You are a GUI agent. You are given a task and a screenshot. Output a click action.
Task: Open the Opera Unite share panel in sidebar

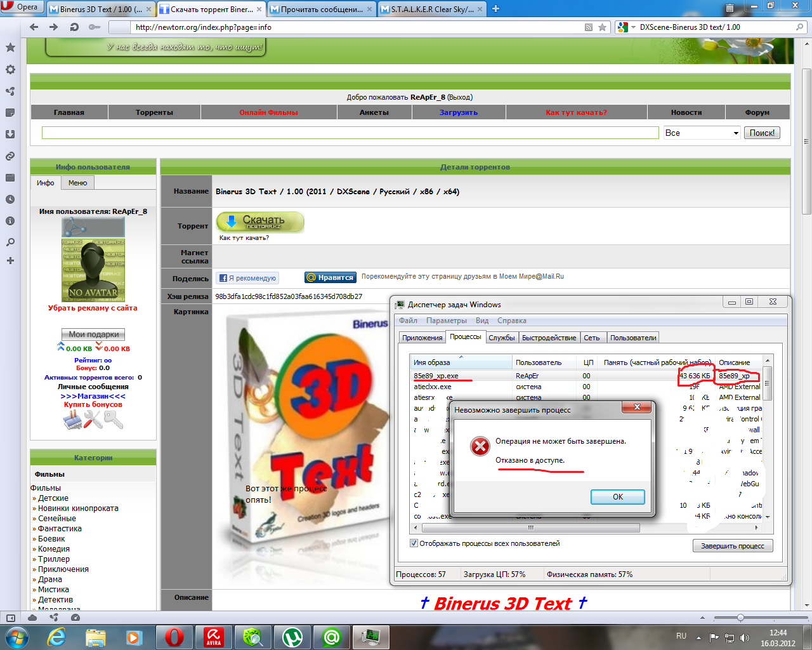[x=10, y=91]
